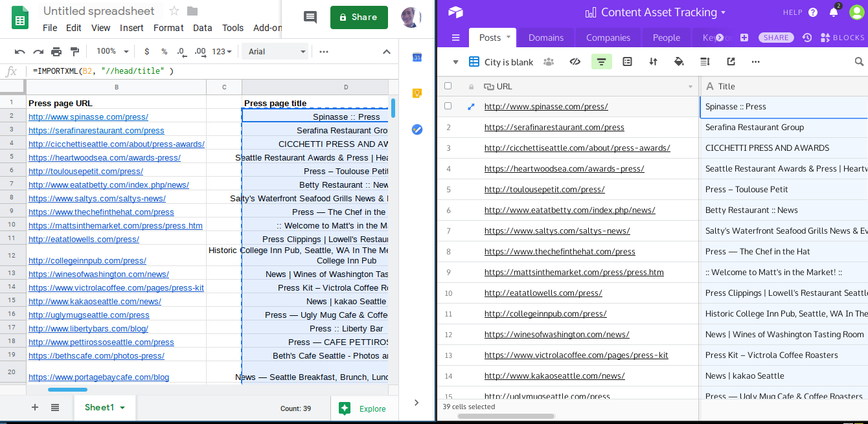Screen dimensions: 868x424
Task: Open Google Keep side panel
Action: [417, 93]
